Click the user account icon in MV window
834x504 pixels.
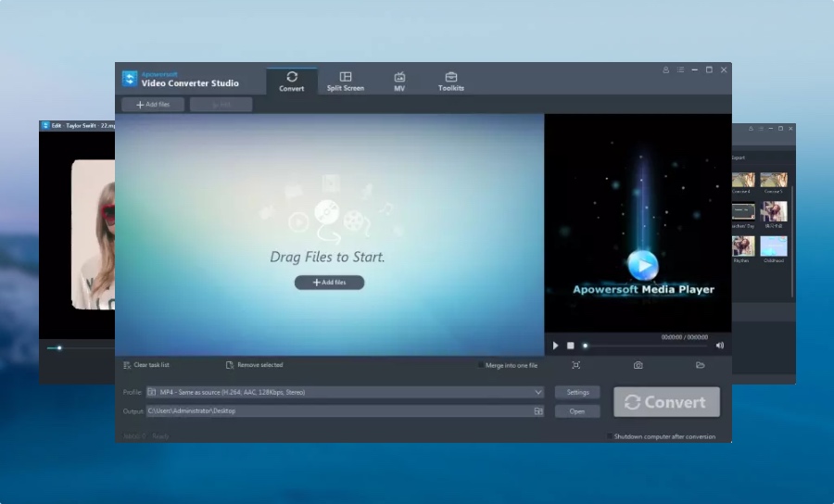[751, 129]
